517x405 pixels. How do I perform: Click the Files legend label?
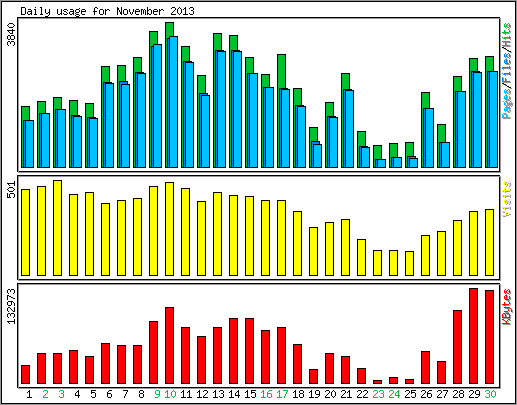[507, 69]
